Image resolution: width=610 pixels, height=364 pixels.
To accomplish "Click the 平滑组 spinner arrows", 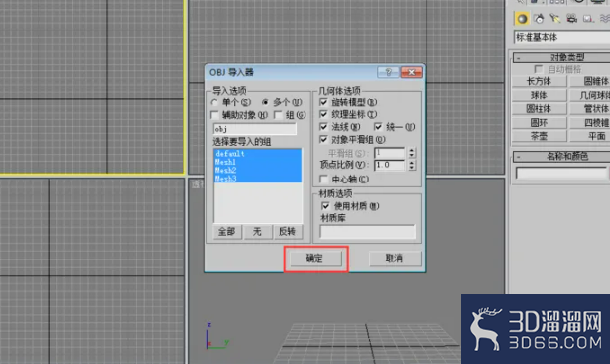I will tap(412, 153).
